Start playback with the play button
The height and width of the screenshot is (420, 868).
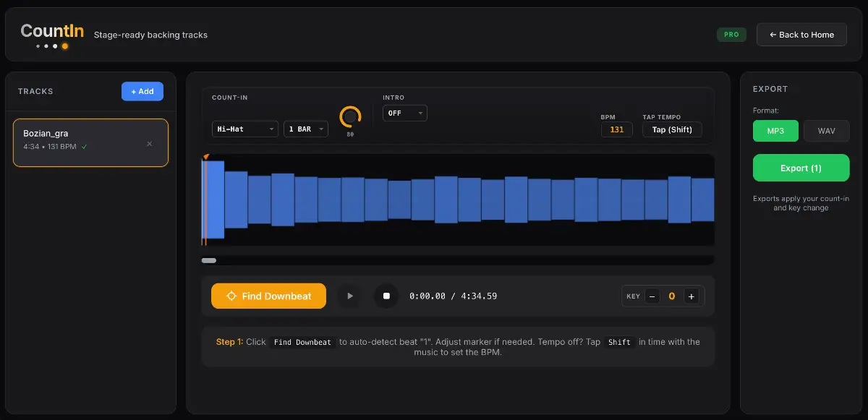(x=350, y=296)
